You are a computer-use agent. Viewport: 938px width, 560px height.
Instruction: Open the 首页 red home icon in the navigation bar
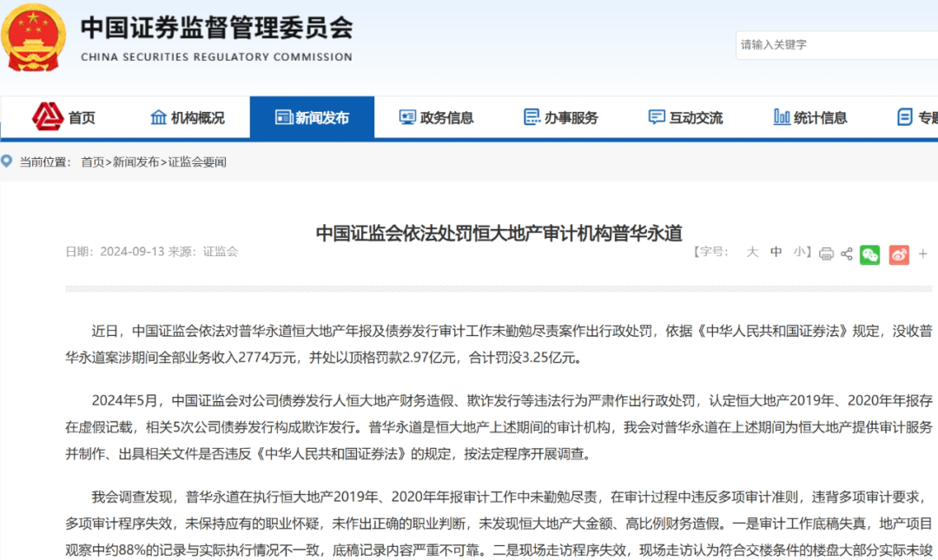(47, 116)
